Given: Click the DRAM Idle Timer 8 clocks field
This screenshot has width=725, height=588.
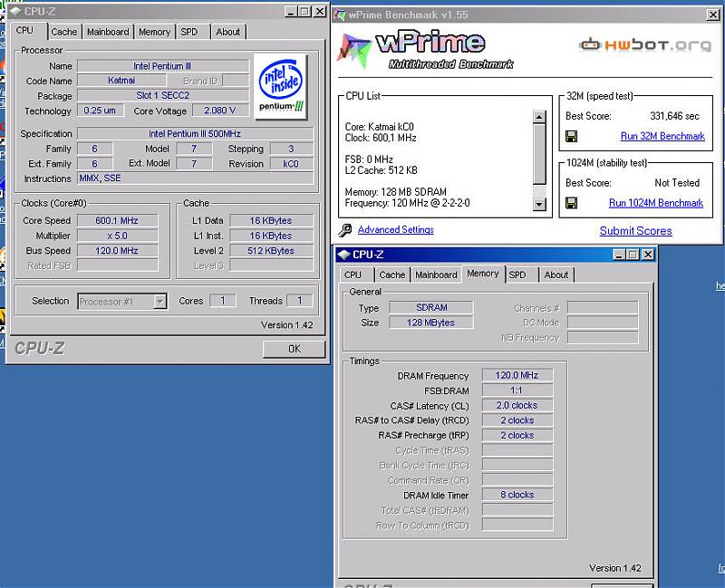Looking at the screenshot, I should 517,495.
